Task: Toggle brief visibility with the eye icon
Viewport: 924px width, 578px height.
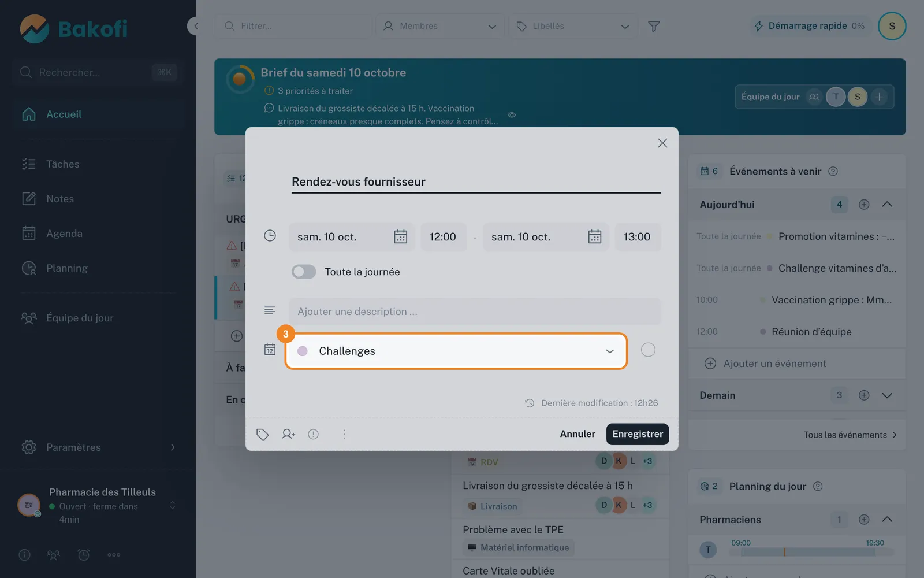Action: 512,114
